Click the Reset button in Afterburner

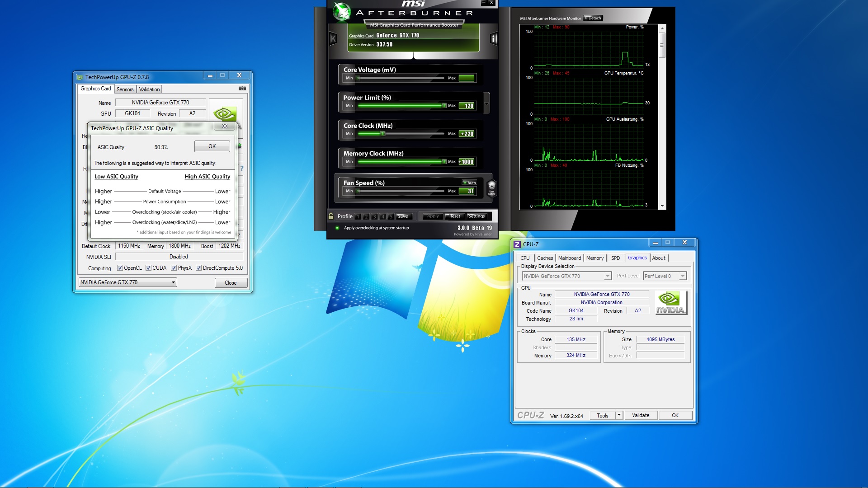(454, 216)
